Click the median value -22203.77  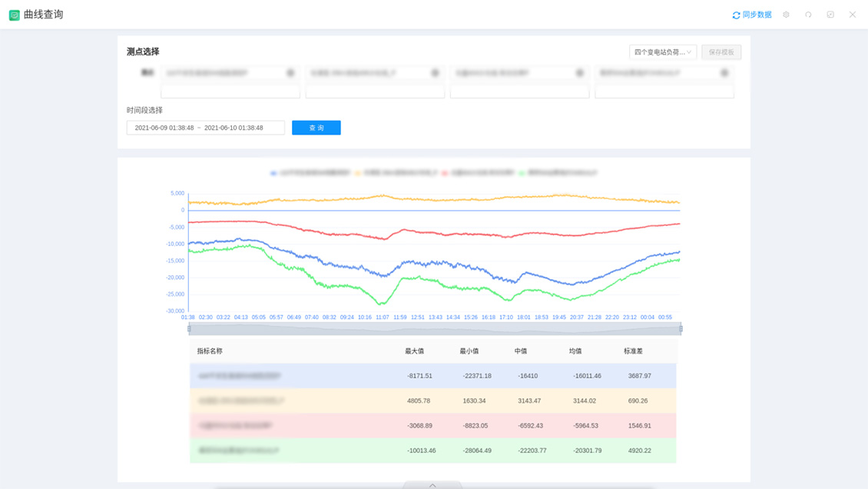click(x=532, y=451)
